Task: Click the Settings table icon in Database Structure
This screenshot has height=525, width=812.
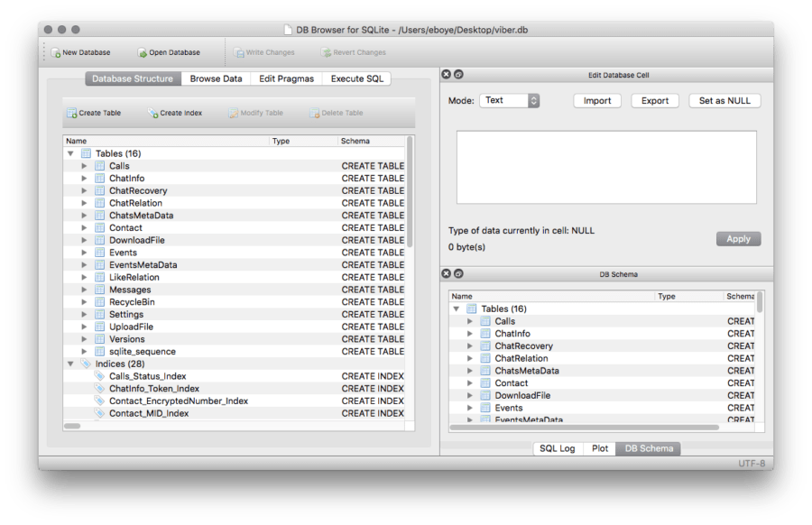Action: click(x=100, y=314)
